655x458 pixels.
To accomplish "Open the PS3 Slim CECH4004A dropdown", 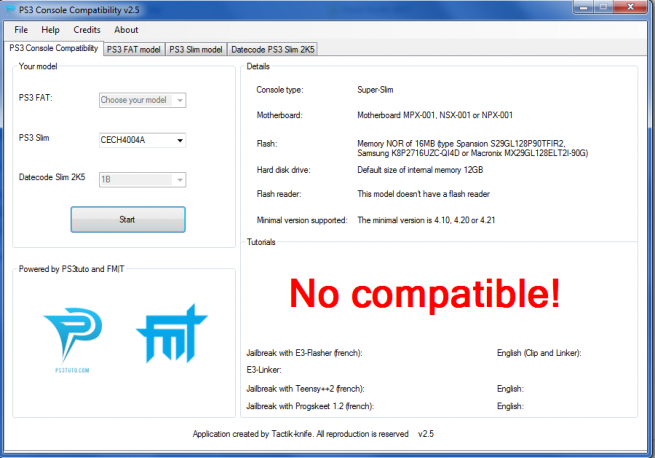I will 142,140.
